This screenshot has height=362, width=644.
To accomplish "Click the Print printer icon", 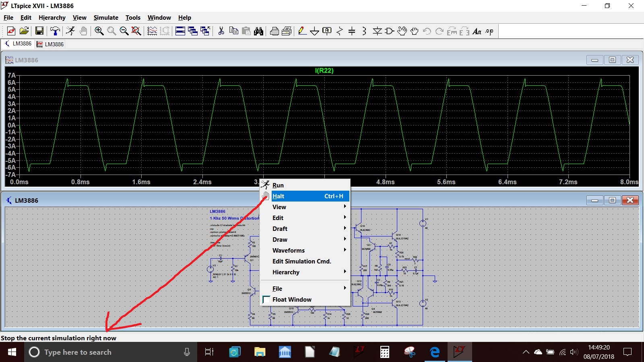I will (275, 31).
